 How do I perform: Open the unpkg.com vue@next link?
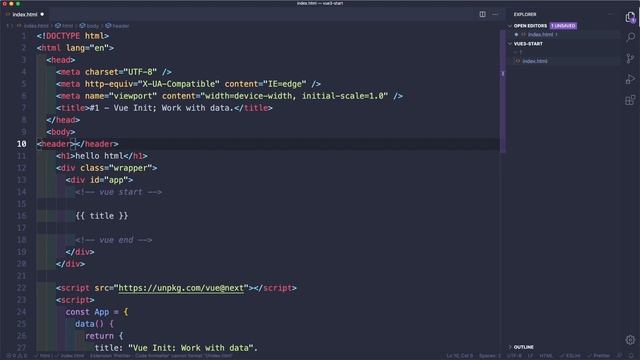(x=181, y=288)
